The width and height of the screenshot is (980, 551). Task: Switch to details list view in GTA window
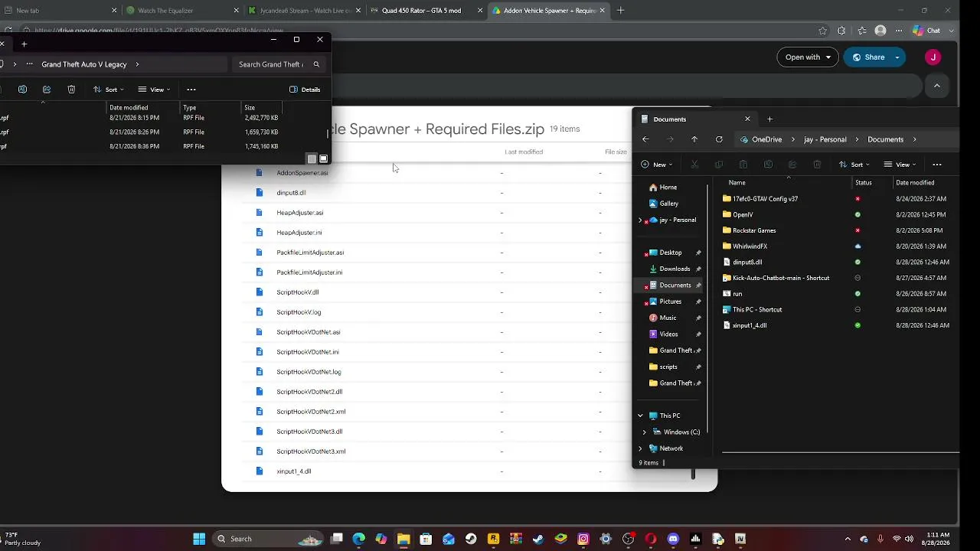point(312,159)
